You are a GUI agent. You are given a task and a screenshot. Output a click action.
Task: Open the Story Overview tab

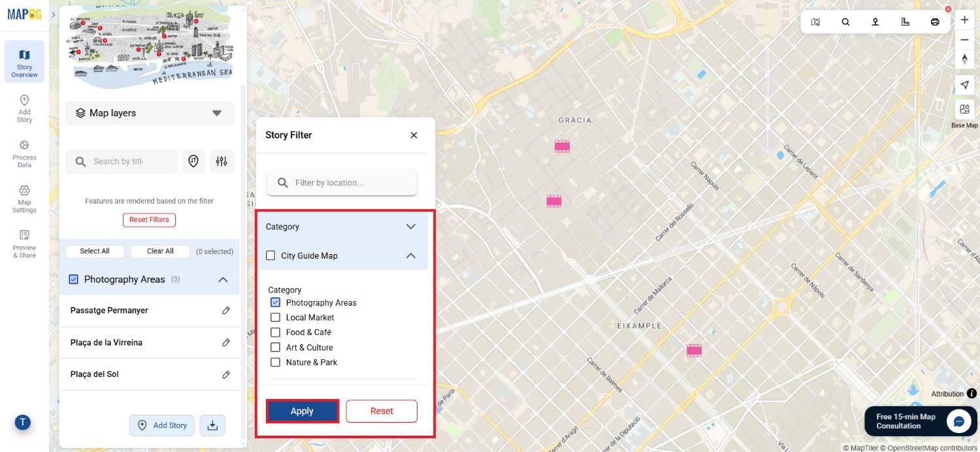pyautogui.click(x=24, y=62)
